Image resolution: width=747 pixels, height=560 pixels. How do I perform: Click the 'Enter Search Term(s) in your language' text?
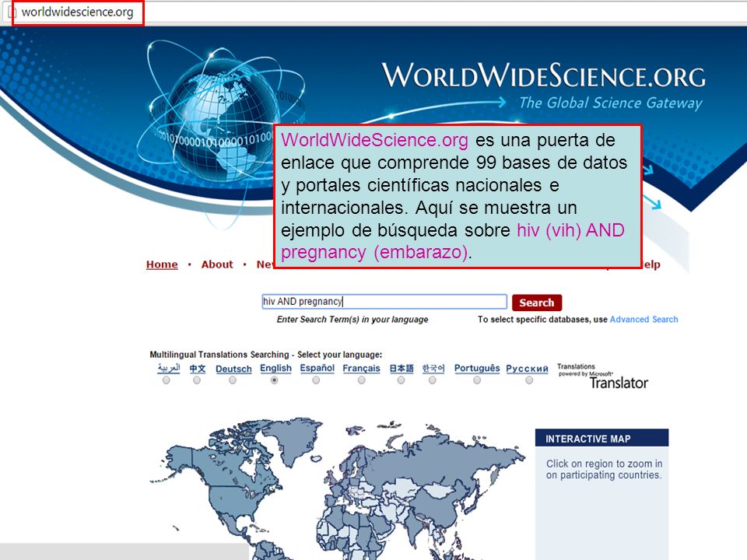tap(352, 320)
